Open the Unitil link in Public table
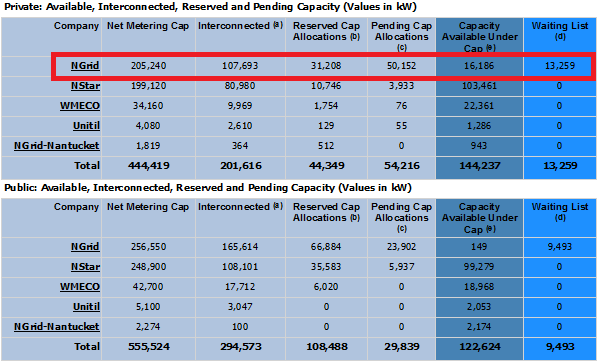 tap(86, 307)
